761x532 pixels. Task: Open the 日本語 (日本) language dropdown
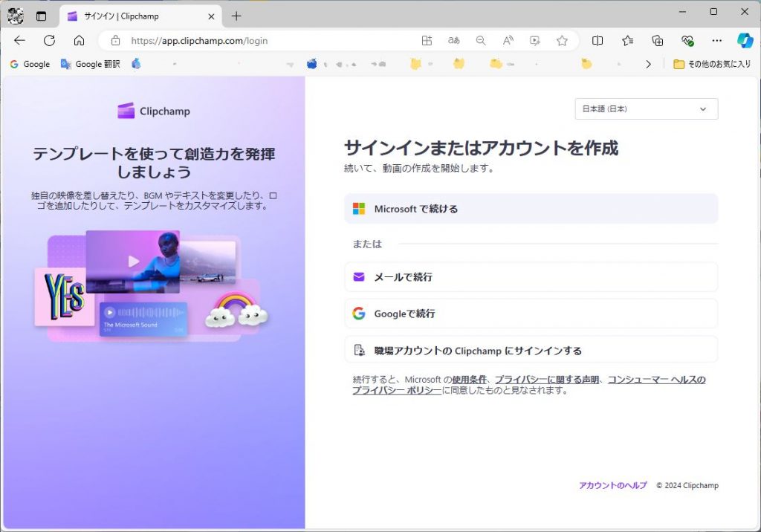(x=647, y=108)
